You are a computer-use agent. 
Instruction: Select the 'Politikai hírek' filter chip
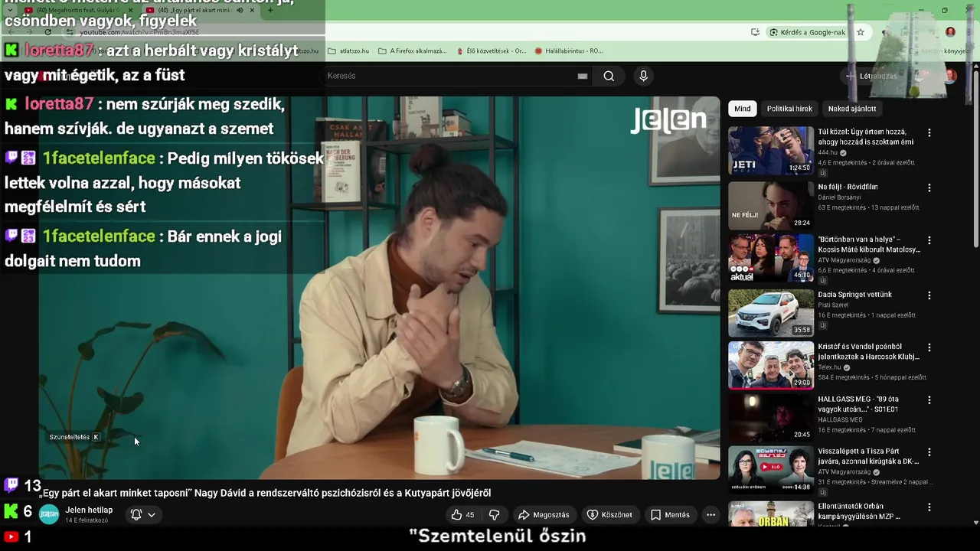(x=789, y=109)
